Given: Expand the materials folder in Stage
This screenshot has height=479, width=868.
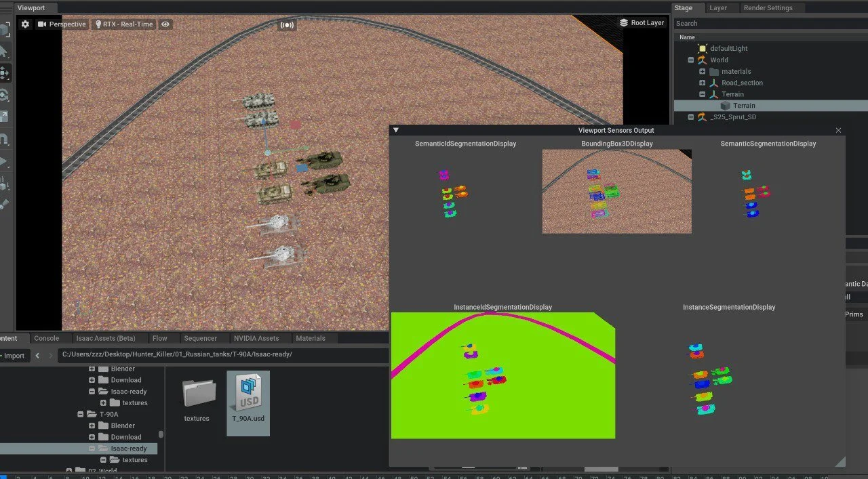Looking at the screenshot, I should pos(702,71).
